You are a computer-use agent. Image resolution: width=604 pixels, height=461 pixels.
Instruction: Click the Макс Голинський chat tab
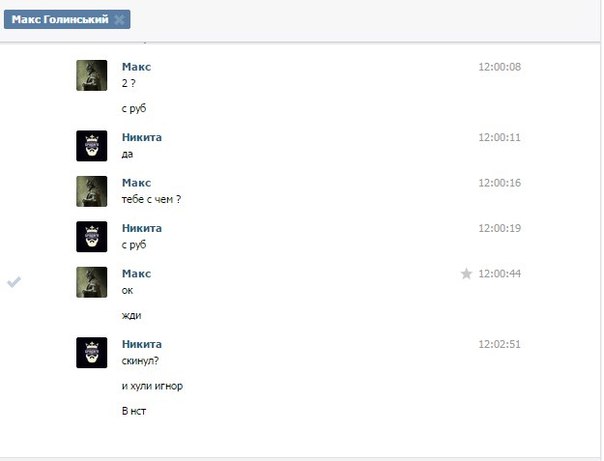60,19
